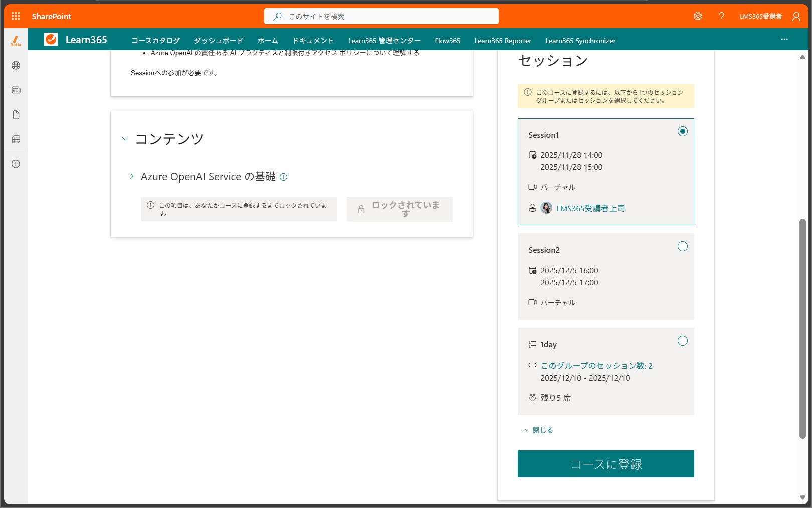Collapse the コンテンツ section chevron
812x508 pixels.
pyautogui.click(x=125, y=139)
